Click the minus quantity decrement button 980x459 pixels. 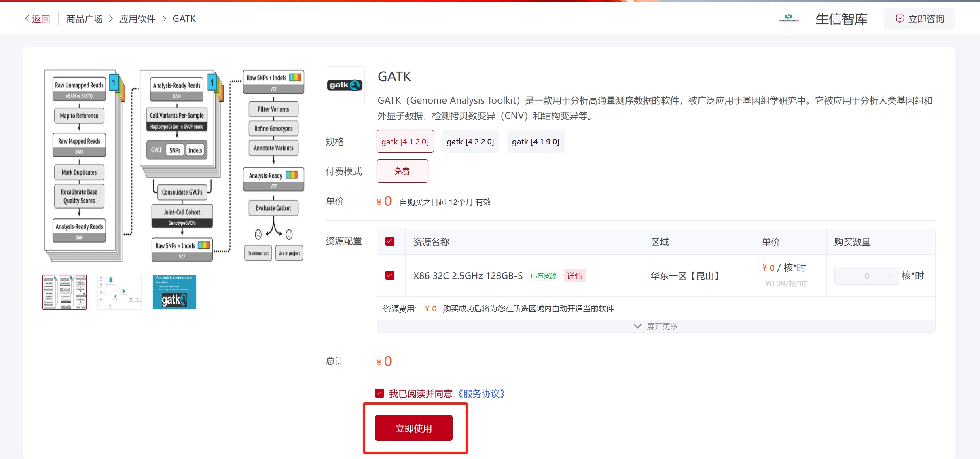tap(844, 276)
